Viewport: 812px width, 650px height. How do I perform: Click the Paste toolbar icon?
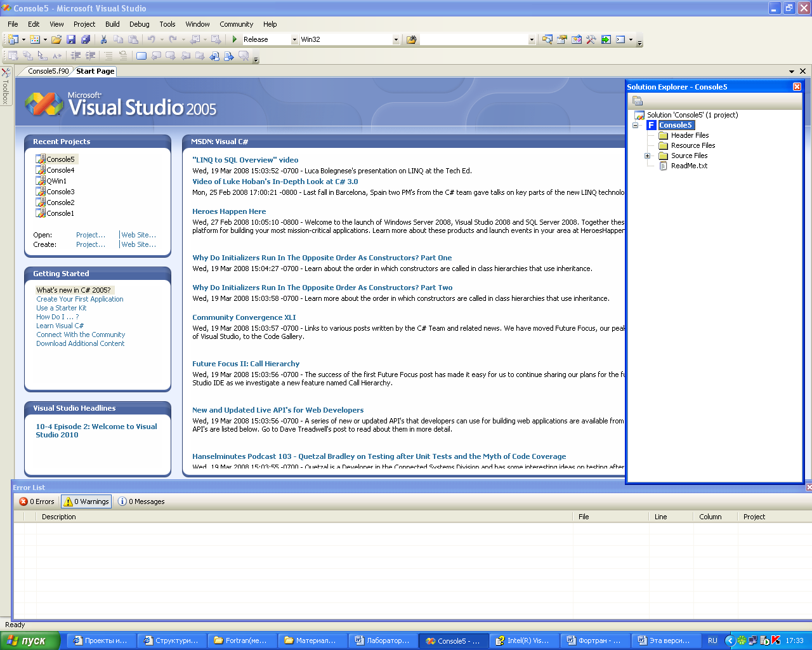point(133,39)
